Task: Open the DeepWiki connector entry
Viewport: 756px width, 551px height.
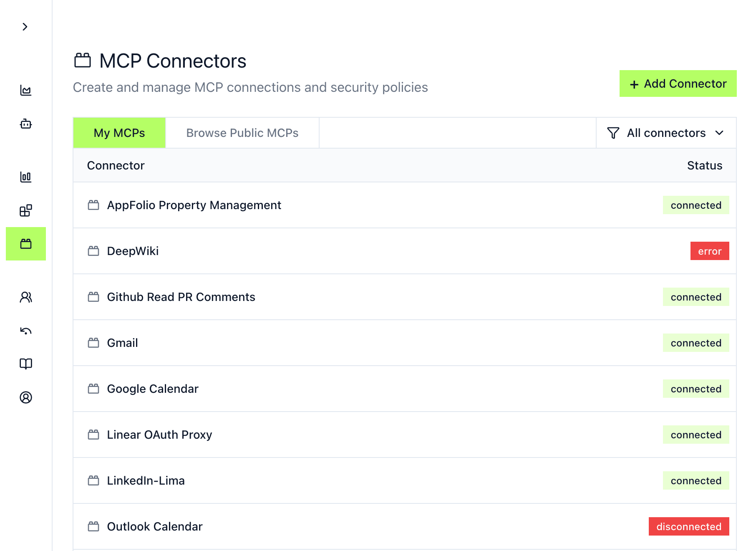Action: 133,251
